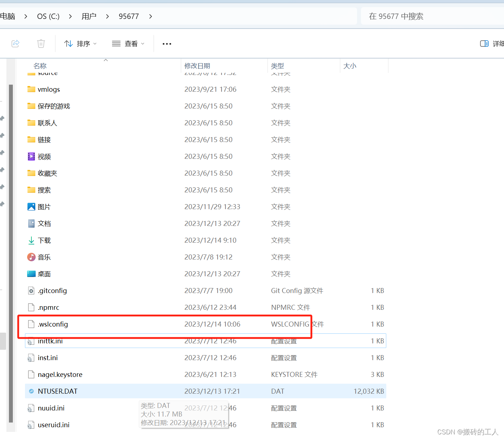Screen dimensions: 504x439
Task: Click the .wslconfig file name
Action: [53, 324]
